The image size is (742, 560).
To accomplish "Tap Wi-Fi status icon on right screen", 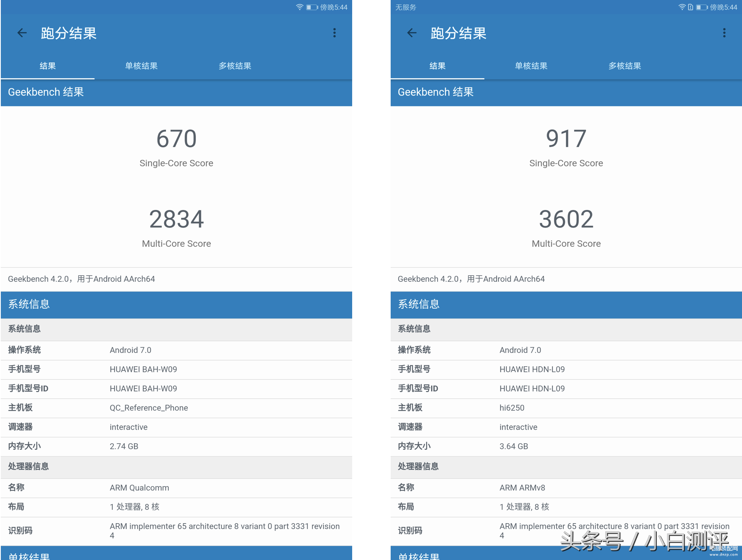I will pyautogui.click(x=682, y=7).
